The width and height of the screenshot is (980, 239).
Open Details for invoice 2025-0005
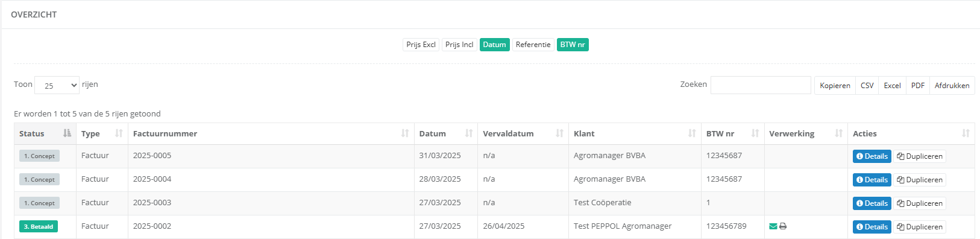[x=872, y=156]
